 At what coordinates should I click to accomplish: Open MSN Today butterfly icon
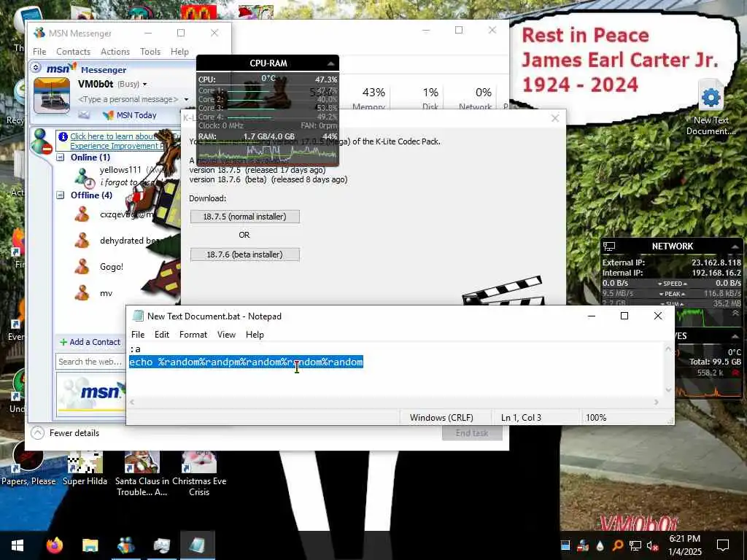108,114
